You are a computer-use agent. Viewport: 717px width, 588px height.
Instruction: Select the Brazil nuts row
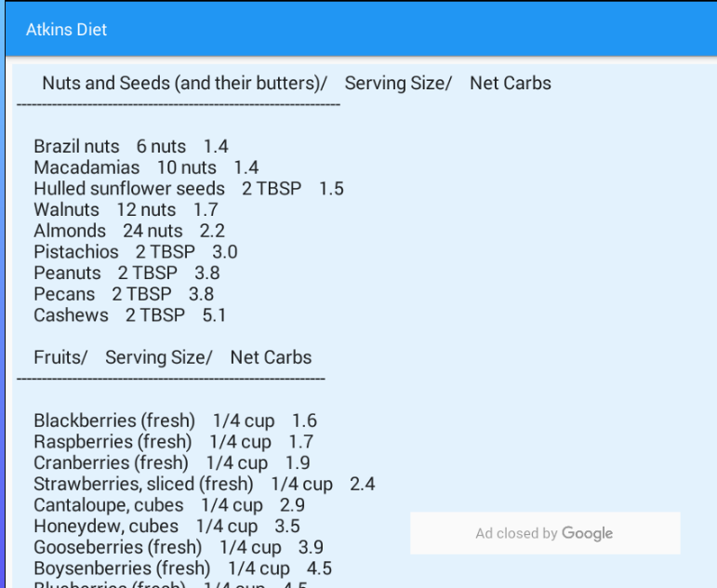(131, 146)
